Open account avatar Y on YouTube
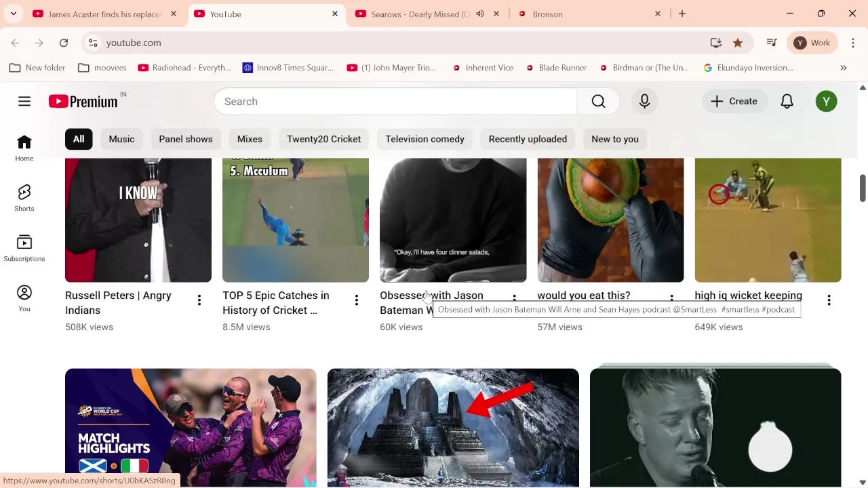The width and height of the screenshot is (868, 488). coord(826,102)
